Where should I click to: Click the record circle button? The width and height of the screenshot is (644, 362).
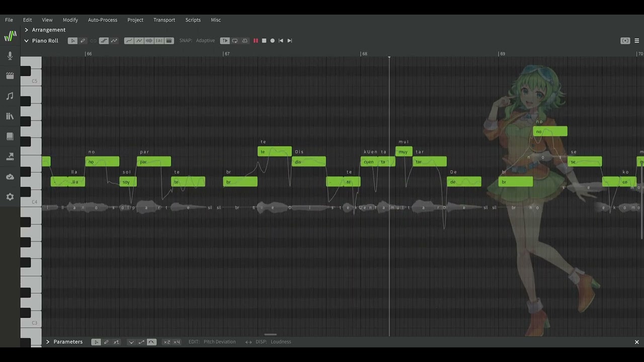point(273,41)
